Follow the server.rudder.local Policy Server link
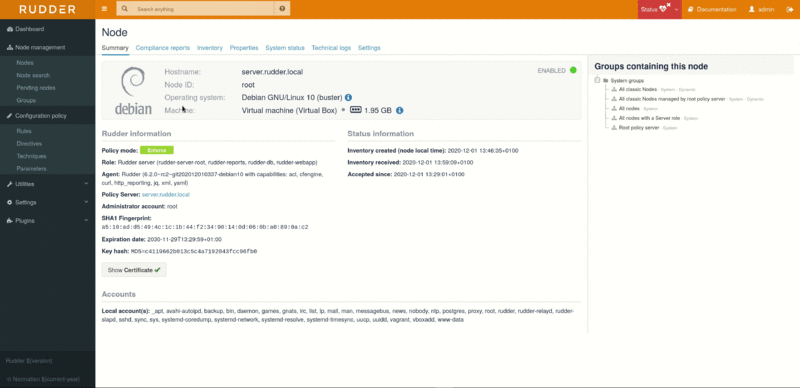 [166, 195]
